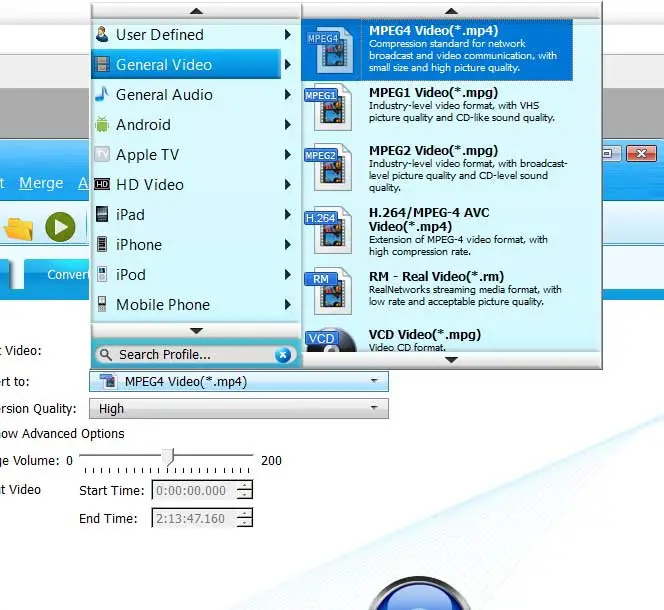Click the End Time field
This screenshot has height=610, width=664.
(195, 518)
